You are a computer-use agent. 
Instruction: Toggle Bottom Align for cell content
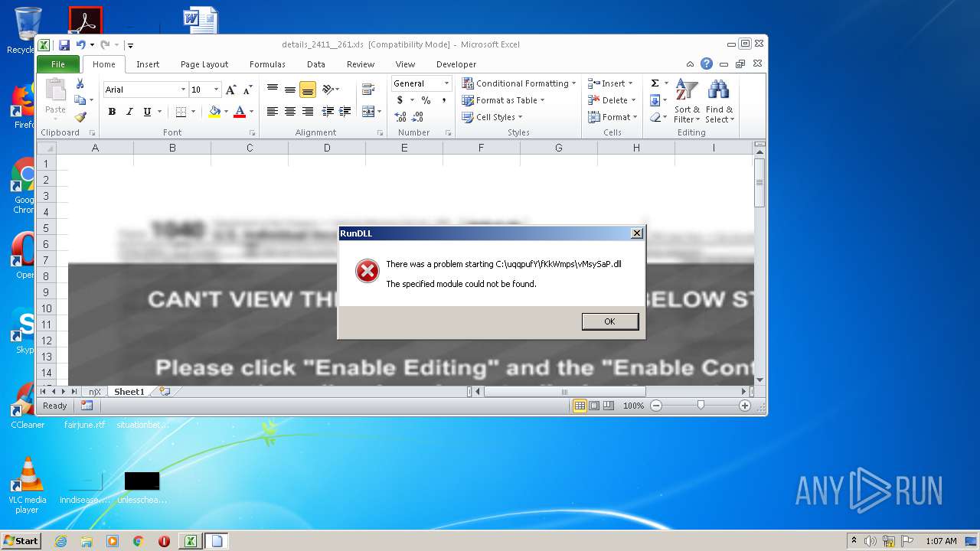point(308,90)
